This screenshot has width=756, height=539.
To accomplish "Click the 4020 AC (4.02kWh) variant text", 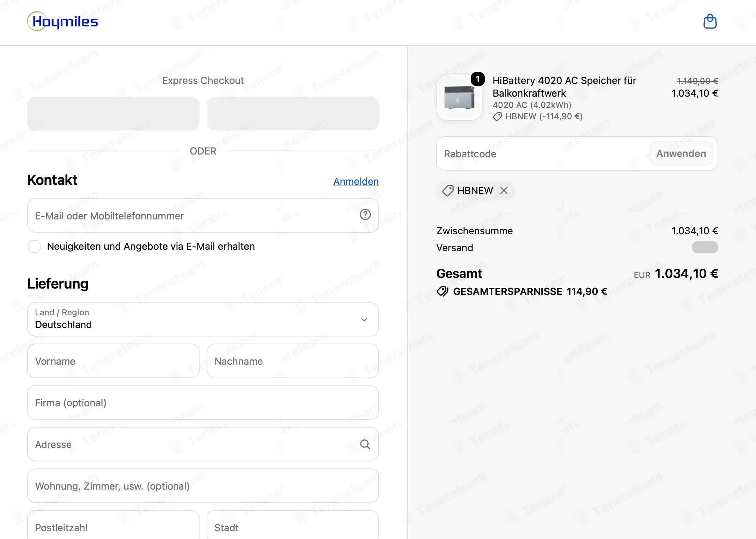I will coord(532,105).
